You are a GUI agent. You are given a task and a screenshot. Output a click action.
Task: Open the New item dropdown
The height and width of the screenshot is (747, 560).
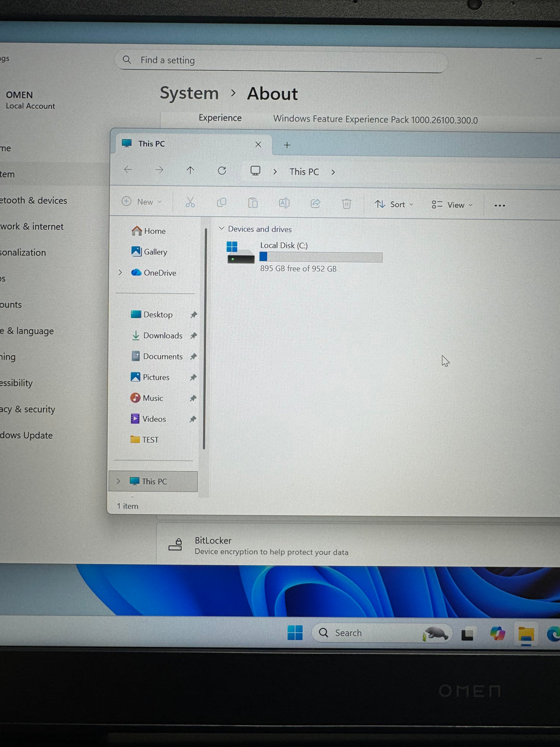(142, 201)
